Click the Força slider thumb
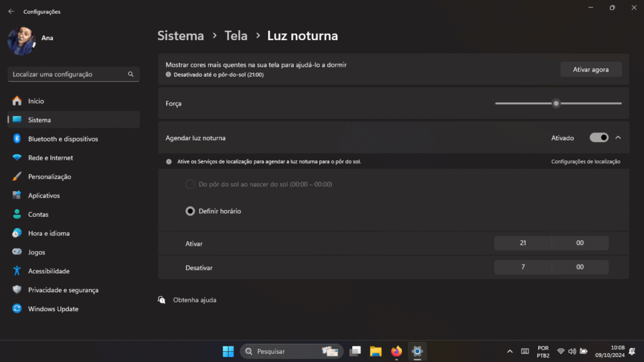 pos(556,104)
